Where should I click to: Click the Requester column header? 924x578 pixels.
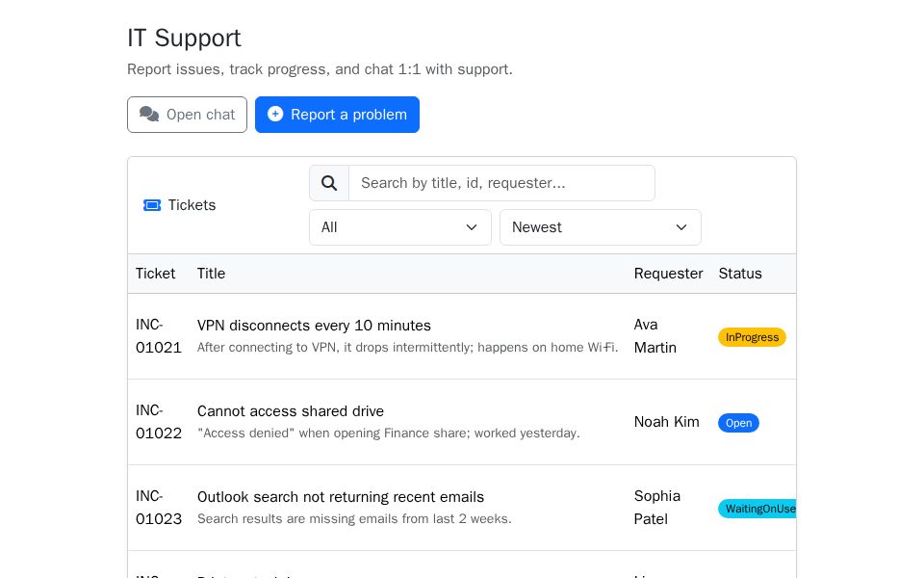(x=668, y=274)
